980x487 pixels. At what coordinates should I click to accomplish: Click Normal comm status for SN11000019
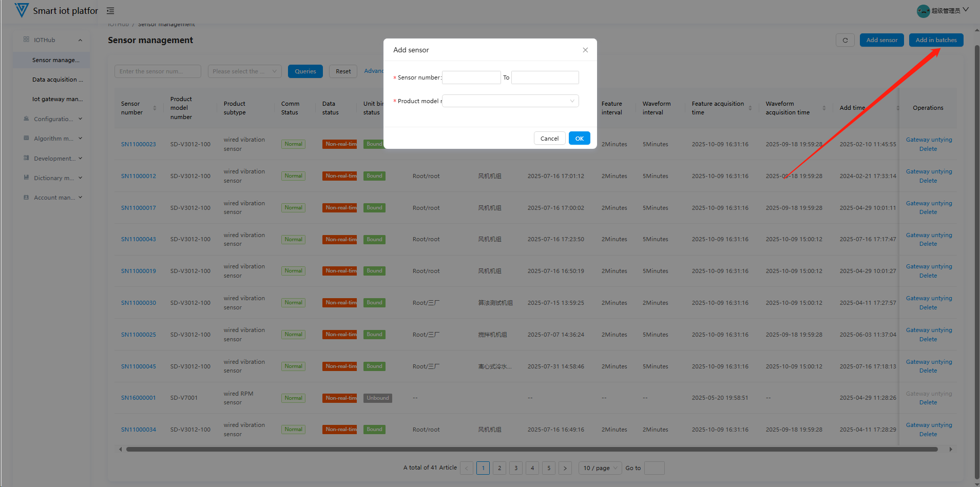(294, 271)
